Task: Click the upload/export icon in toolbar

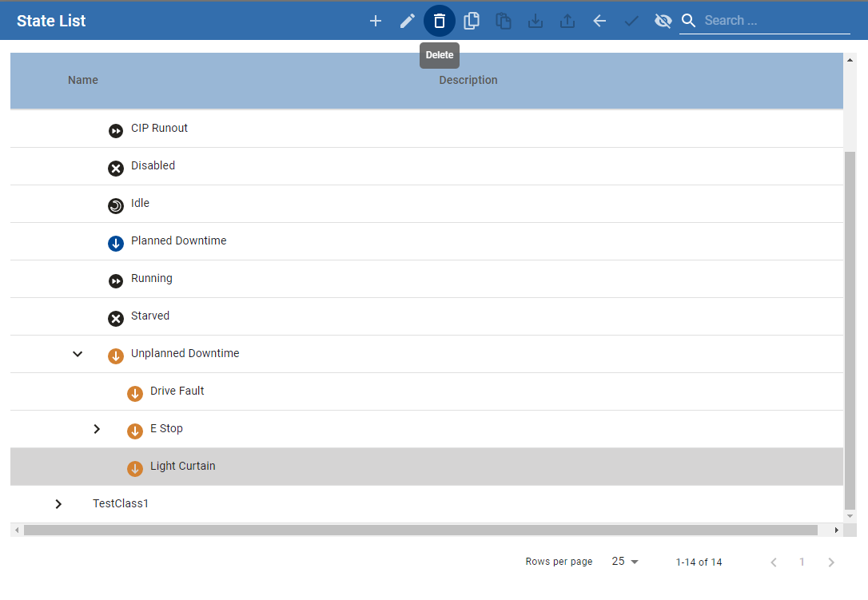Action: click(x=567, y=21)
